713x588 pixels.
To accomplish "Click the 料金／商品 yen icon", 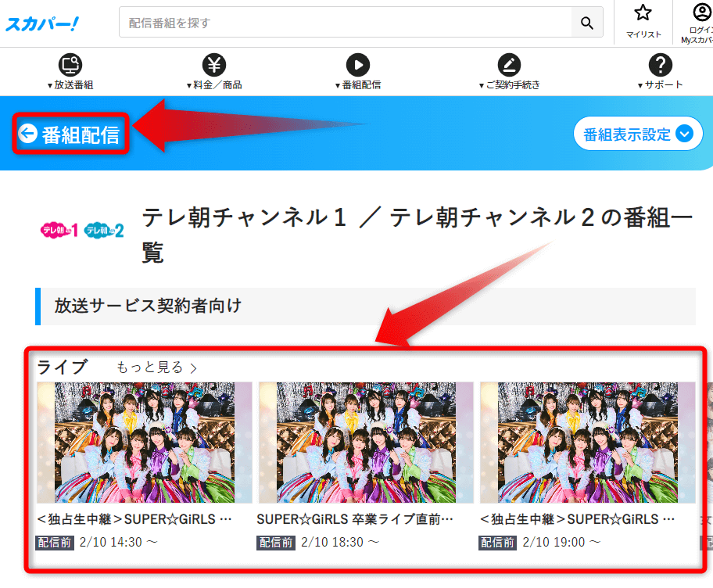I will pos(214,65).
